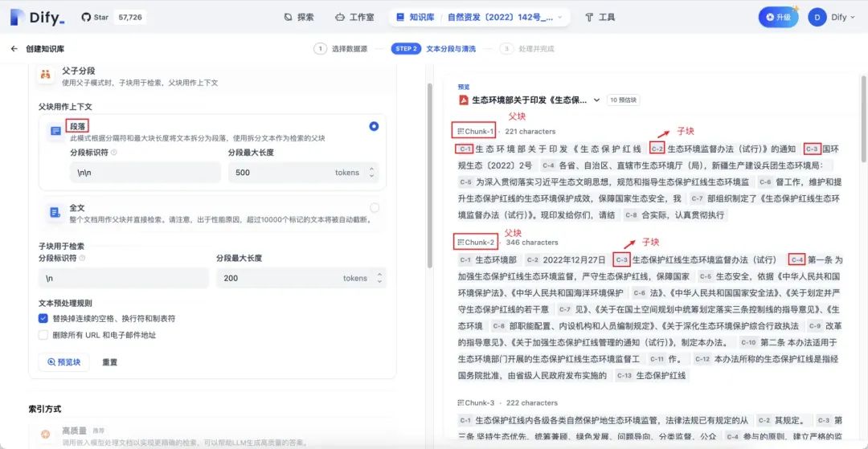Click the left panel scrollbar
868x449 pixels.
[428, 177]
